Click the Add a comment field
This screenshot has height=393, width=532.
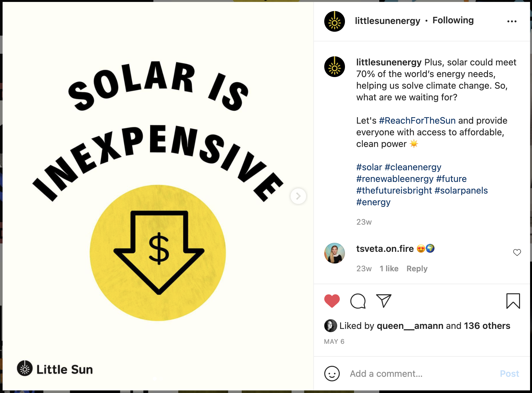(x=421, y=374)
